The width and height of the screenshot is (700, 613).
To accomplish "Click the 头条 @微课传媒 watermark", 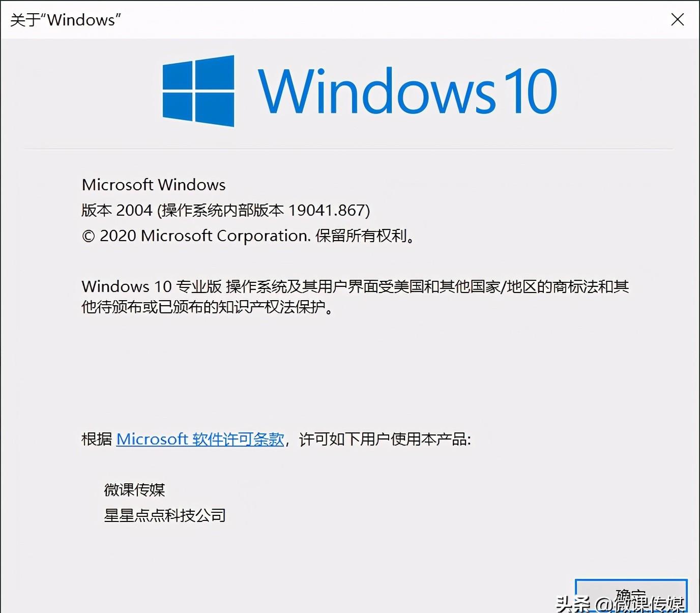I will coord(621,604).
